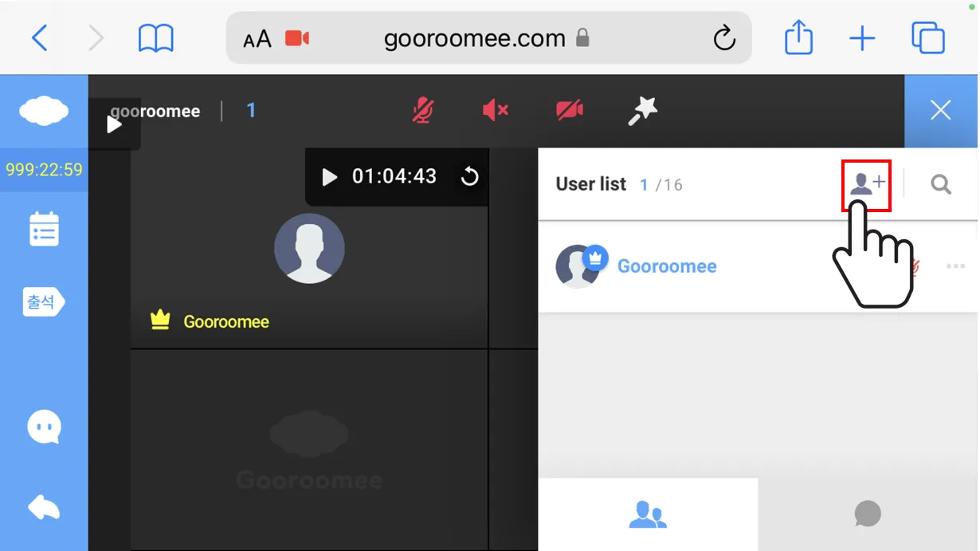This screenshot has width=980, height=551.
Task: Open the AA reader text size menu
Action: (257, 38)
